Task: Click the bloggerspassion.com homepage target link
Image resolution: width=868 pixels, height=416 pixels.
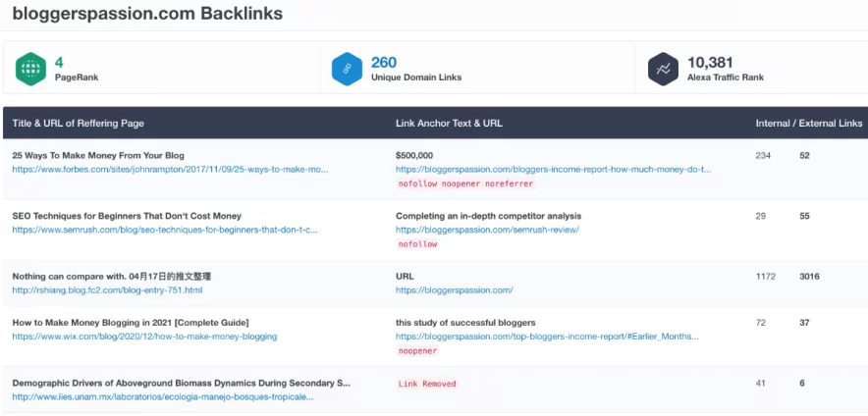Action: [x=455, y=289]
